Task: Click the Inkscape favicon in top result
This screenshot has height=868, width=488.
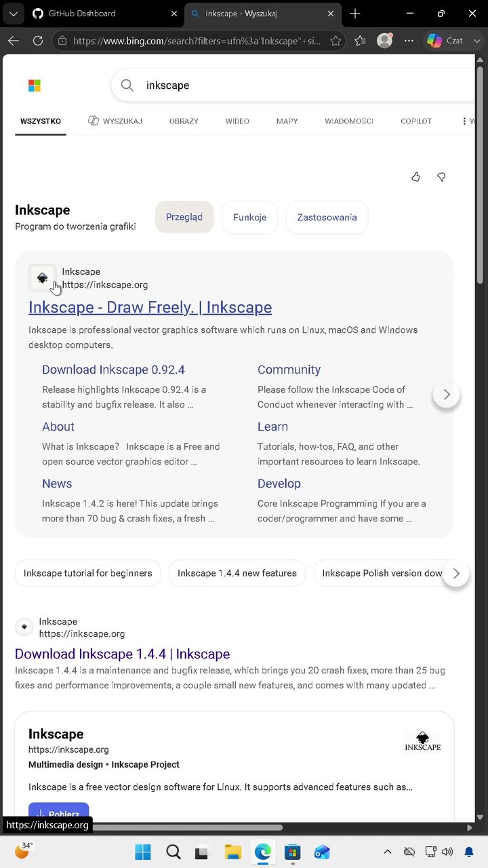Action: (x=42, y=278)
